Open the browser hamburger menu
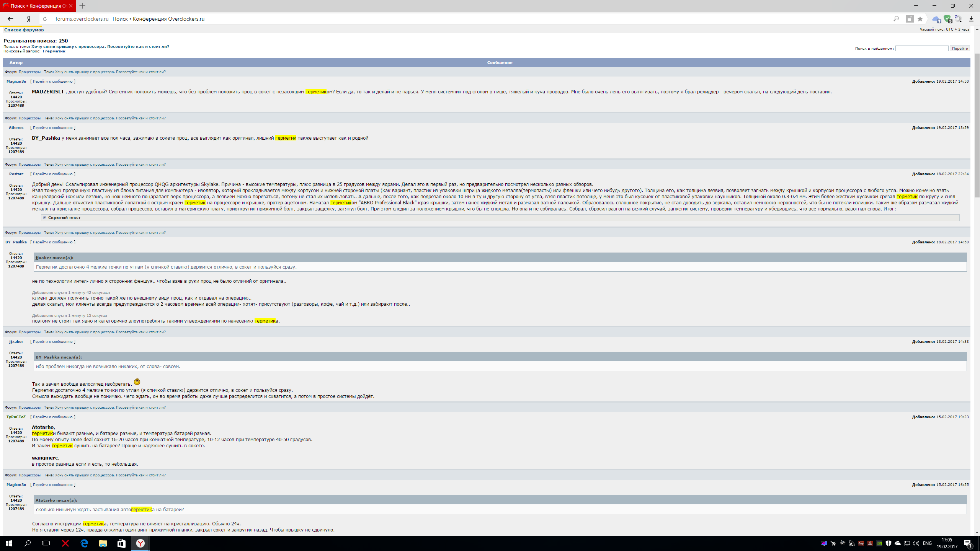Image resolution: width=980 pixels, height=551 pixels. (916, 6)
